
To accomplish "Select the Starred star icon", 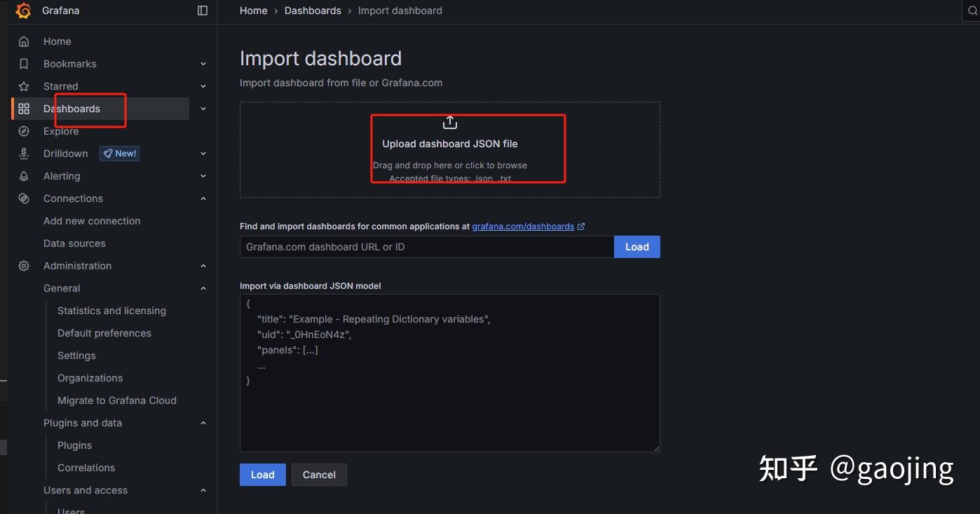I will pyautogui.click(x=24, y=86).
